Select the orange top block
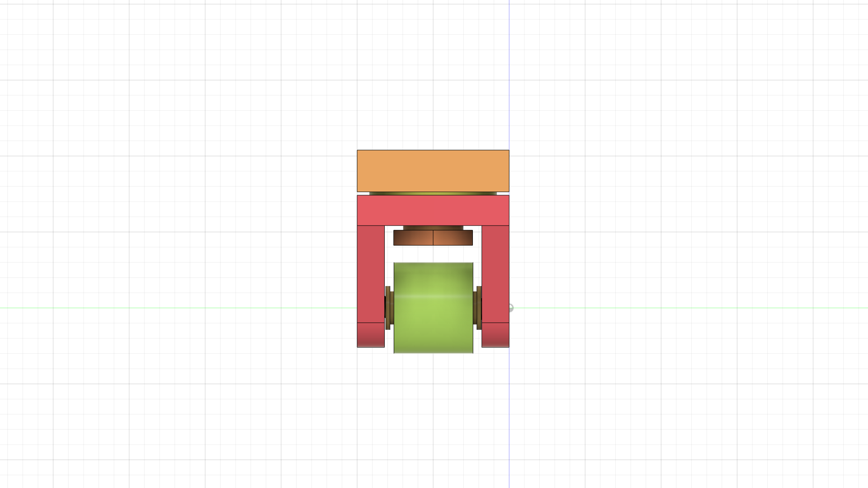 pos(433,171)
